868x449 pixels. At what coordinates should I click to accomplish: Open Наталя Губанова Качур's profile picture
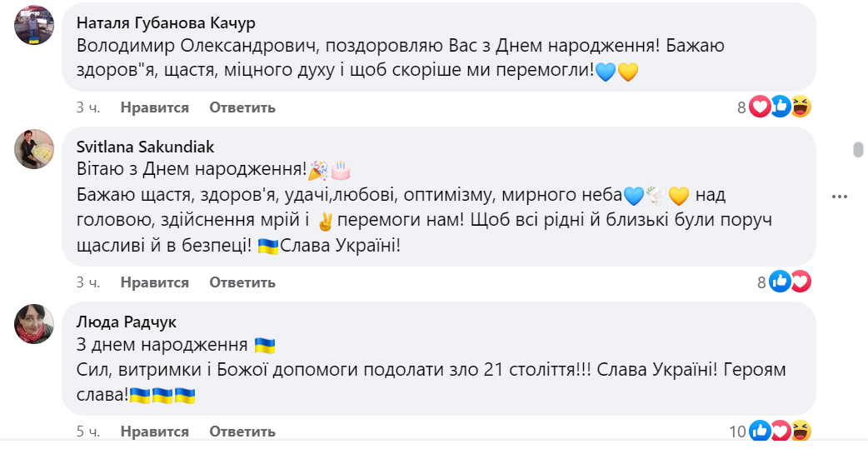coord(34,25)
